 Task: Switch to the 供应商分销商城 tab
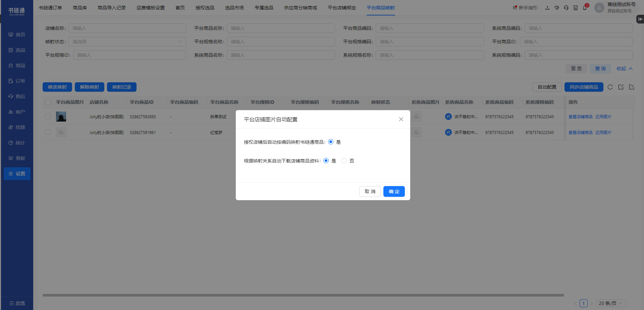[x=301, y=8]
